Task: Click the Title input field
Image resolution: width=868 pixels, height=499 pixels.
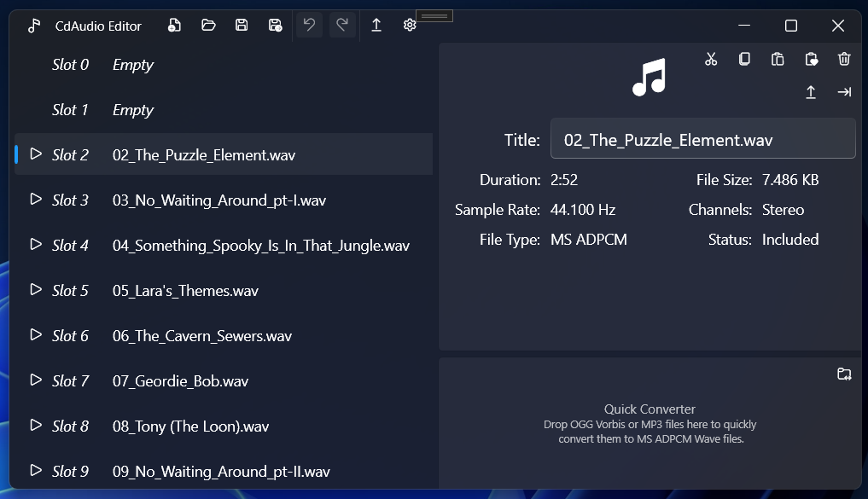Action: coord(703,138)
